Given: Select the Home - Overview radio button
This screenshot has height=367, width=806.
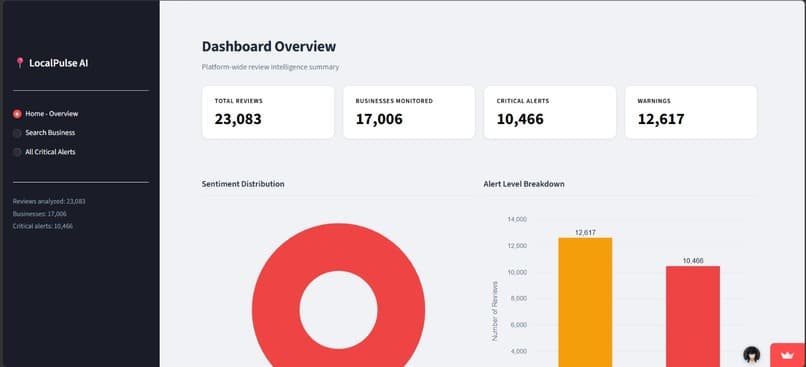Looking at the screenshot, I should [17, 114].
